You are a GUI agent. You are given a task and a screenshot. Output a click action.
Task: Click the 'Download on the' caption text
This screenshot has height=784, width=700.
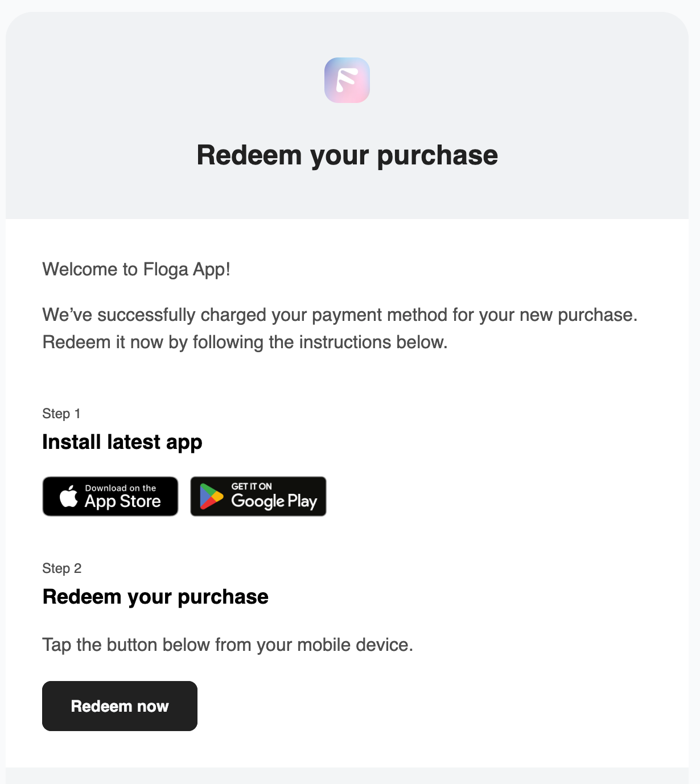(121, 488)
